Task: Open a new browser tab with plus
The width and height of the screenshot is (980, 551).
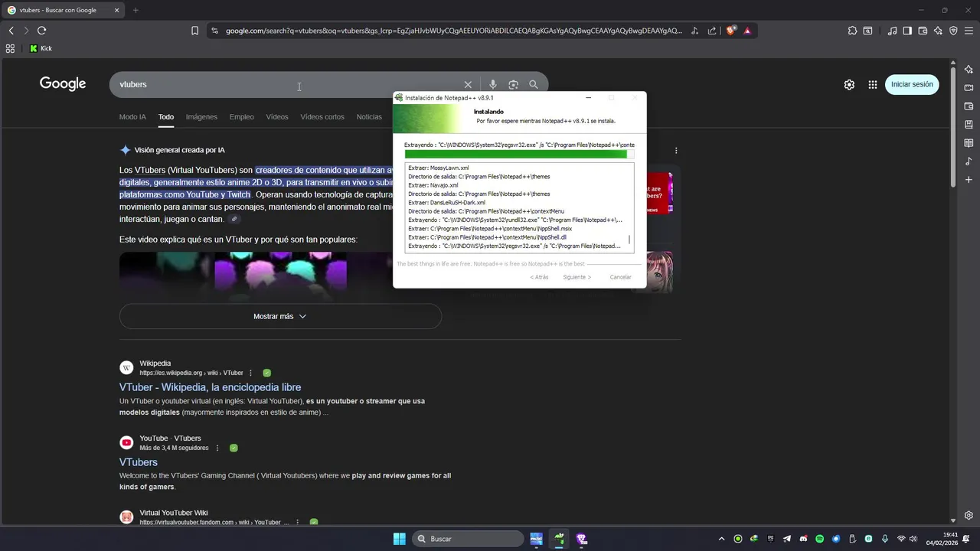Action: coord(136,10)
